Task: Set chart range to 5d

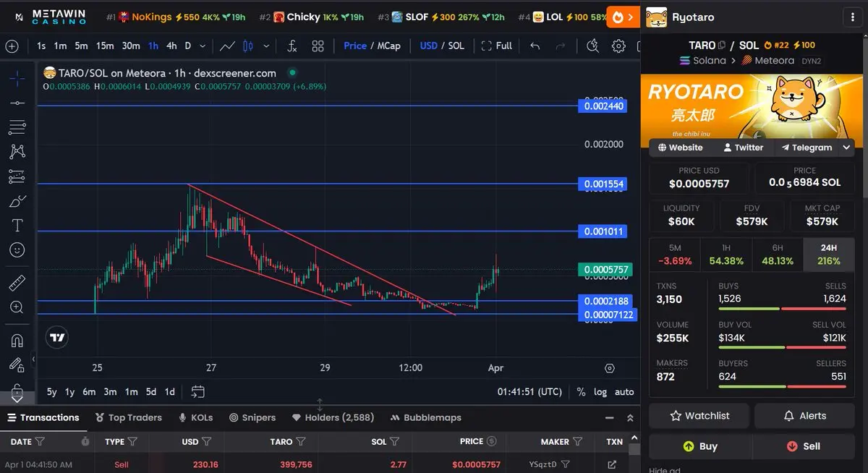Action: pyautogui.click(x=150, y=392)
